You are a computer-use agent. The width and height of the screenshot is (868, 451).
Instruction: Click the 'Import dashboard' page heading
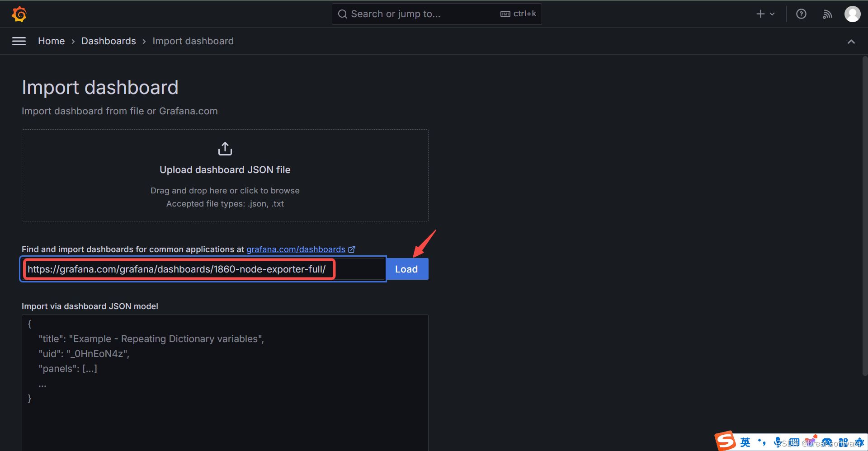click(100, 88)
